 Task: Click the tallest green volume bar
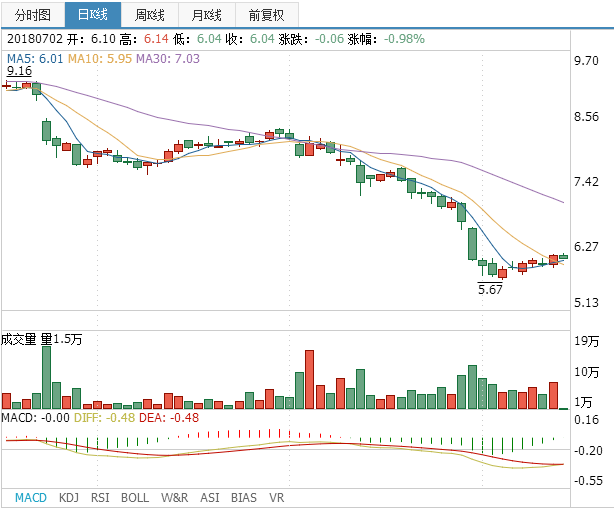coord(47,377)
